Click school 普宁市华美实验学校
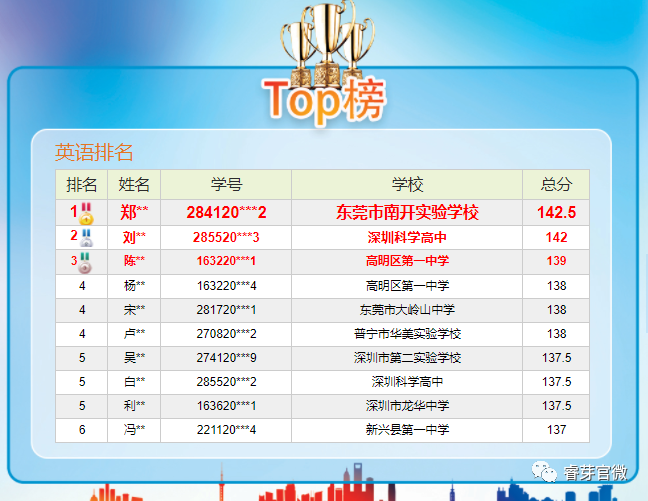The height and width of the screenshot is (501, 648). point(407,334)
